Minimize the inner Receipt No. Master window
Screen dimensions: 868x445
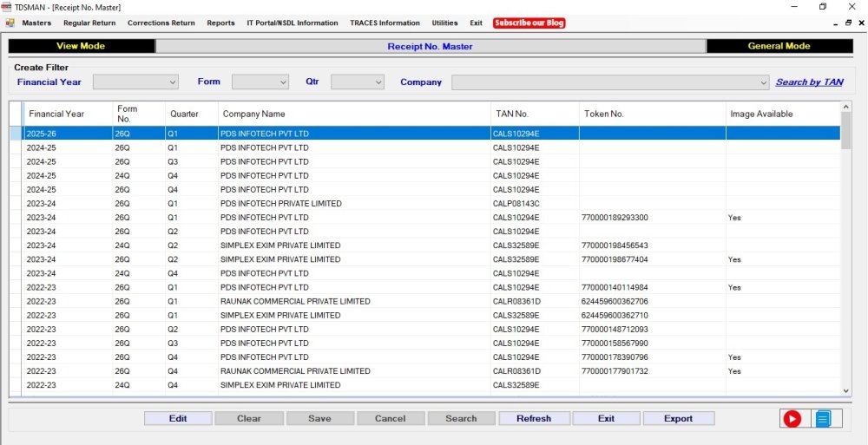click(835, 23)
